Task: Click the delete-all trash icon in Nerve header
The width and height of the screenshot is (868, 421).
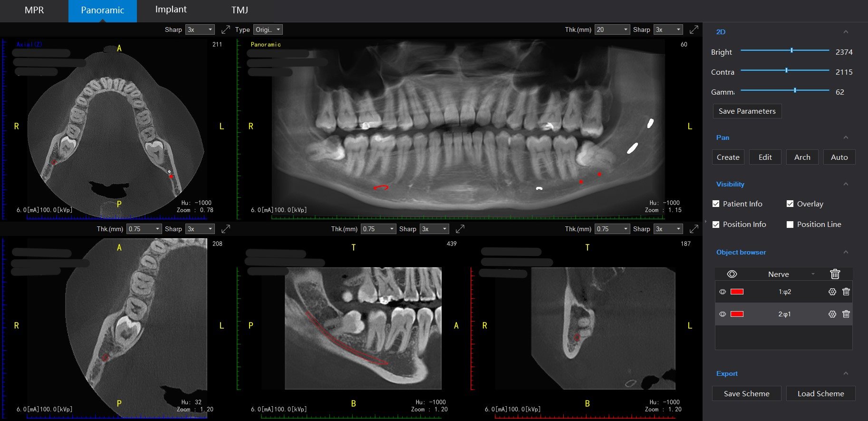Action: pos(835,274)
